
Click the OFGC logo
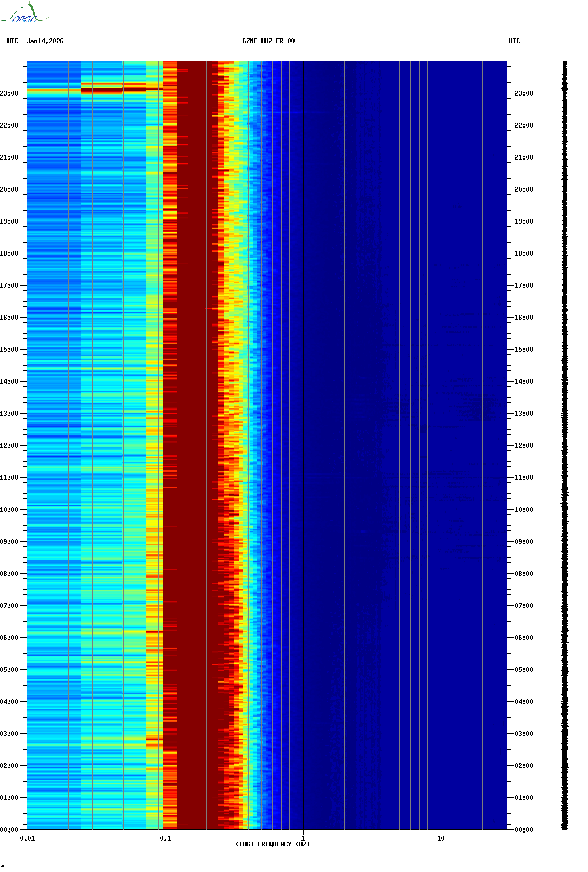(x=24, y=13)
